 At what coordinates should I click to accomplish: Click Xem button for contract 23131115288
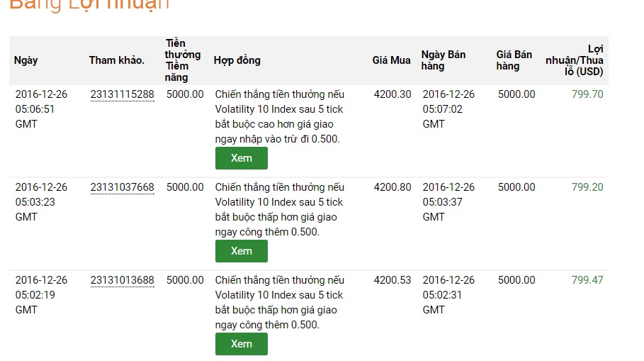[x=242, y=158]
